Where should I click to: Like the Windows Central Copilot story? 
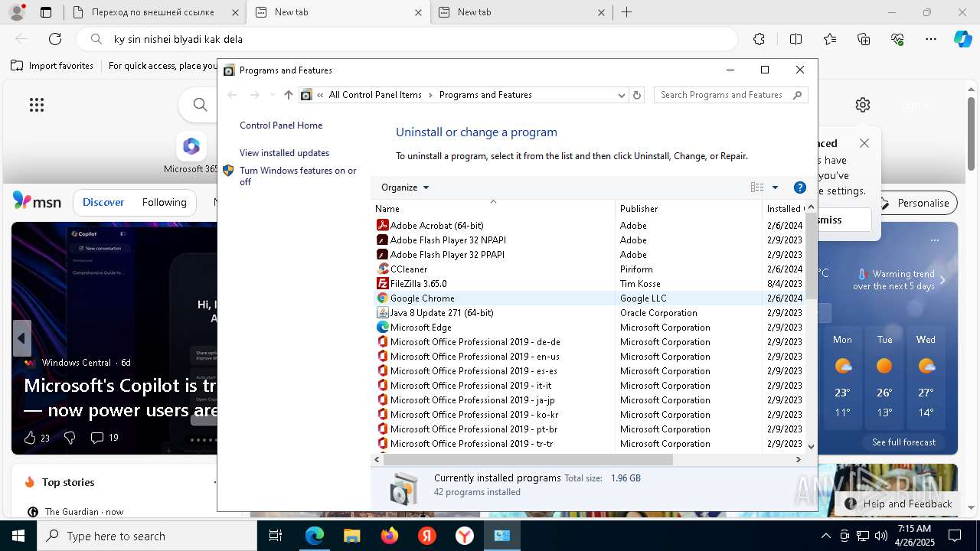click(x=36, y=438)
